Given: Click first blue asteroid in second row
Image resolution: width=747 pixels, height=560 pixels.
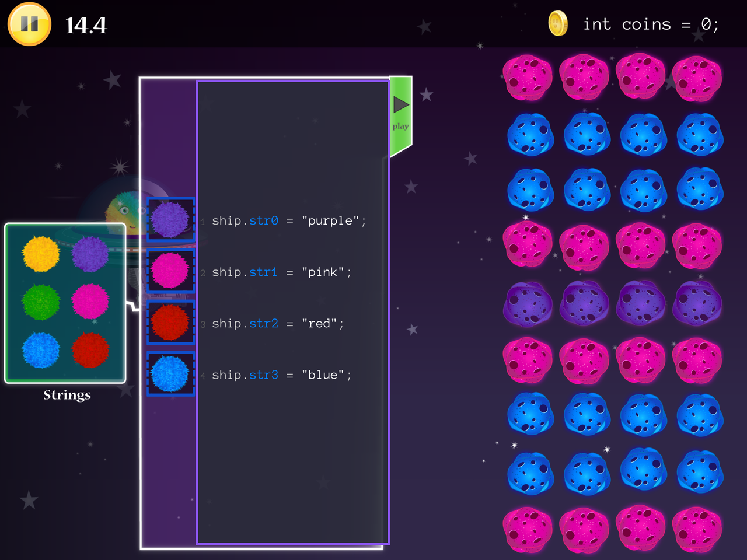Looking at the screenshot, I should coord(530,134).
